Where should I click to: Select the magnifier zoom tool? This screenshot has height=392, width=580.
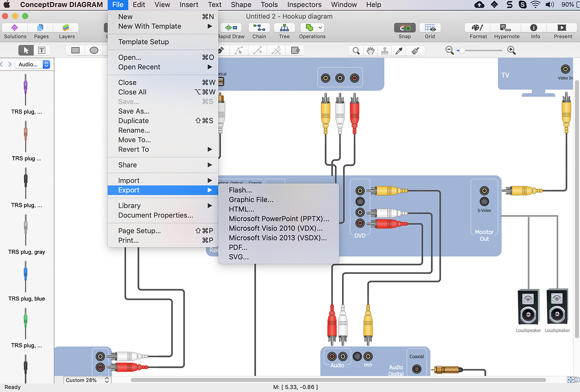pos(356,51)
